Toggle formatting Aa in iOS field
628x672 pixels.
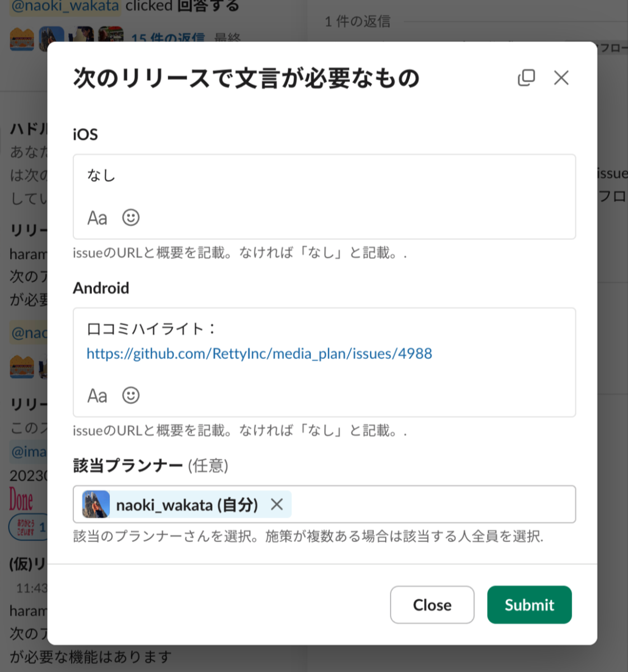[x=97, y=218]
